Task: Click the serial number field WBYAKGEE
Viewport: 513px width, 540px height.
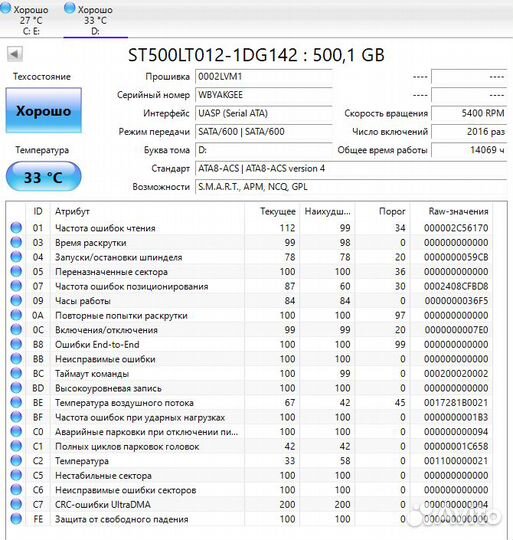Action: [263, 95]
